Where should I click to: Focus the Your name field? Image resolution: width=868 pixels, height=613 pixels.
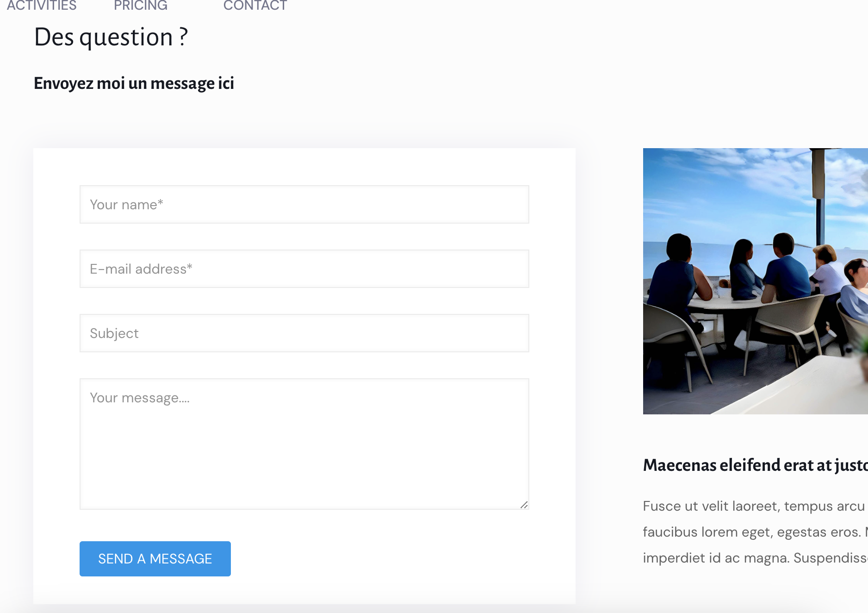click(x=304, y=205)
